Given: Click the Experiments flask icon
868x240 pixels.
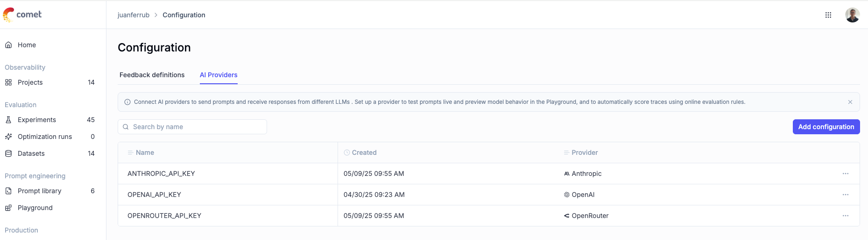Looking at the screenshot, I should point(8,120).
